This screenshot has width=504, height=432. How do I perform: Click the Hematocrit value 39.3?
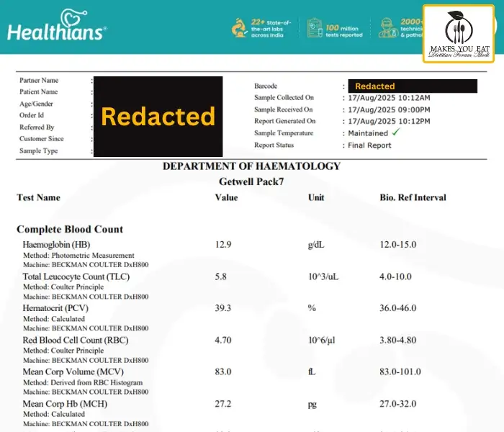223,307
